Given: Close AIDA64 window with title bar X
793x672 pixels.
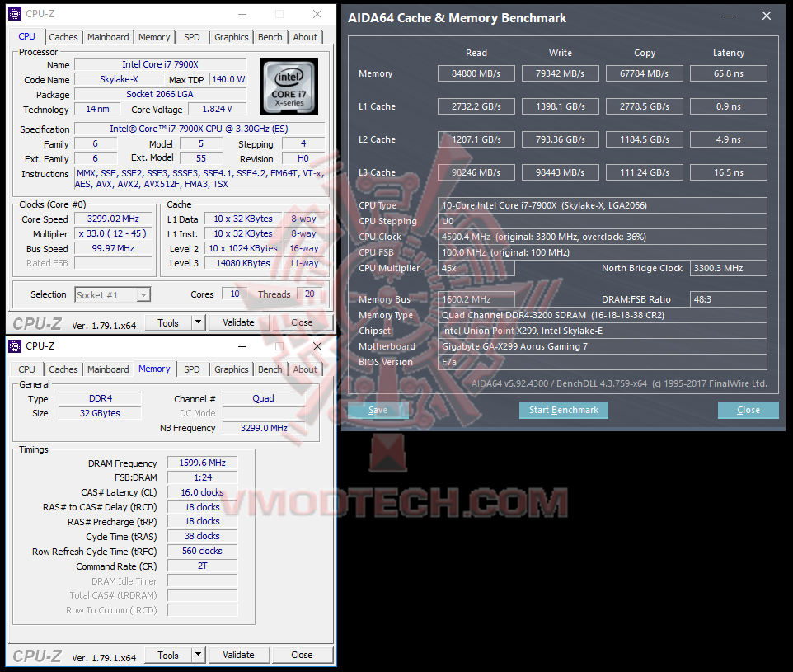Looking at the screenshot, I should tap(767, 16).
